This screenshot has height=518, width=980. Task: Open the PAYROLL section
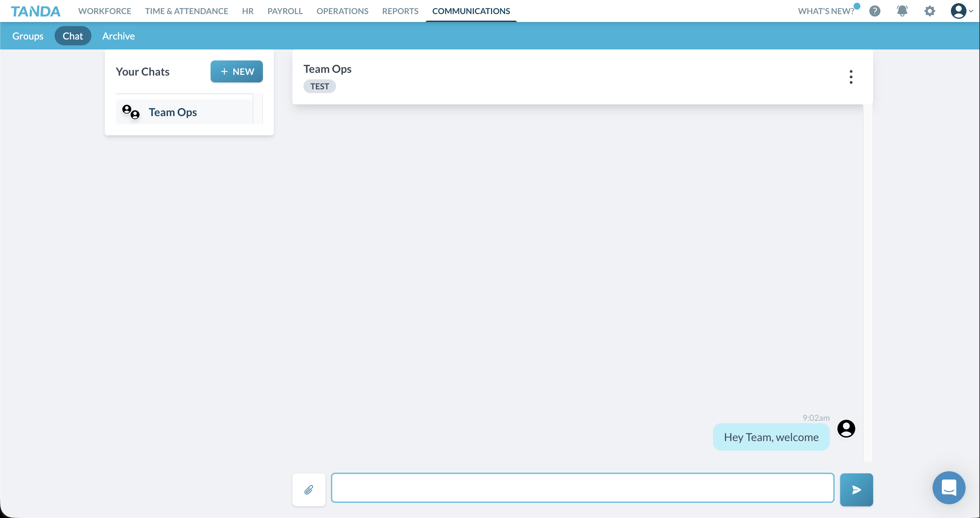[x=285, y=11]
